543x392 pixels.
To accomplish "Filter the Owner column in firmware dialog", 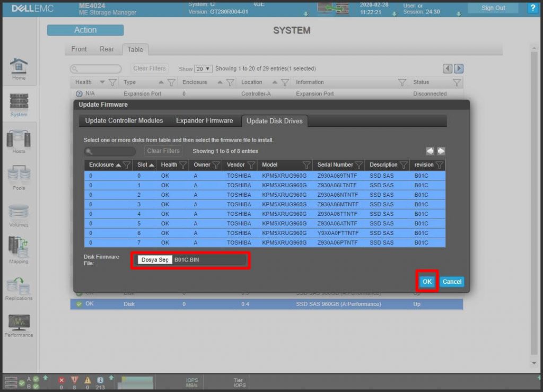I will pyautogui.click(x=216, y=165).
